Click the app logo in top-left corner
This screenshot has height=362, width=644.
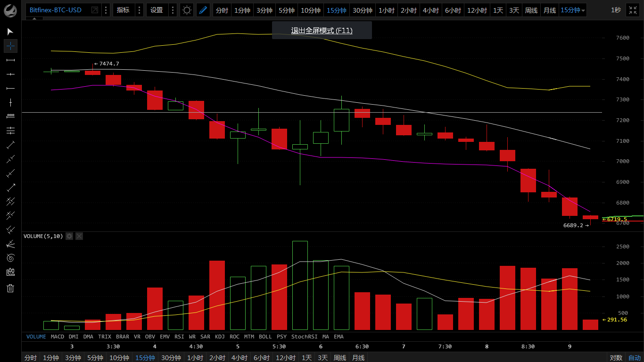[10, 10]
